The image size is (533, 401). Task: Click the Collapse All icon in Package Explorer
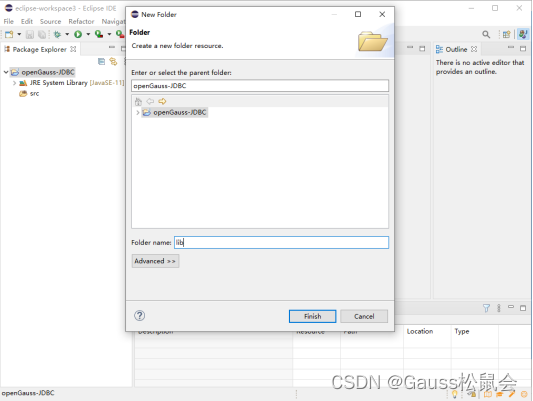101,62
